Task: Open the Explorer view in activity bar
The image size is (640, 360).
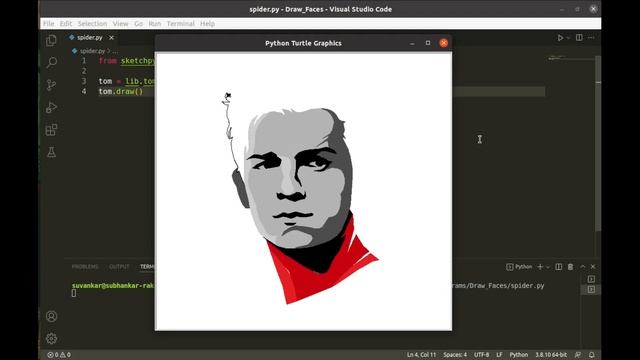Action: coord(51,40)
